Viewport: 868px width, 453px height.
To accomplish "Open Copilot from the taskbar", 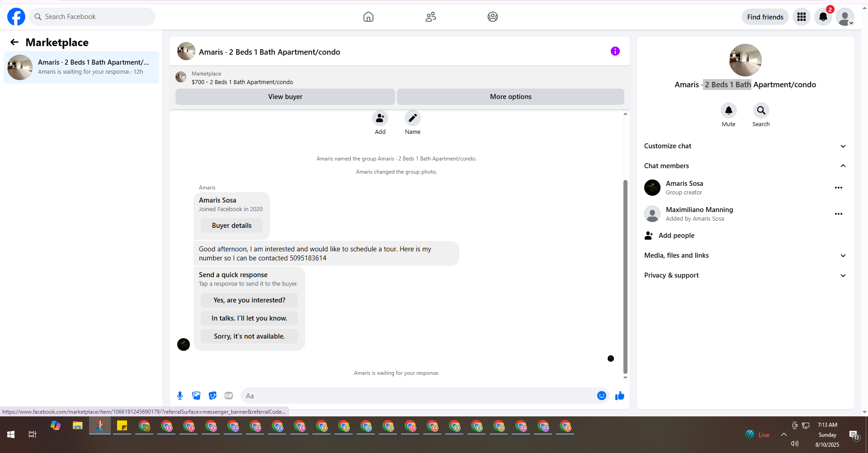I will [x=56, y=426].
